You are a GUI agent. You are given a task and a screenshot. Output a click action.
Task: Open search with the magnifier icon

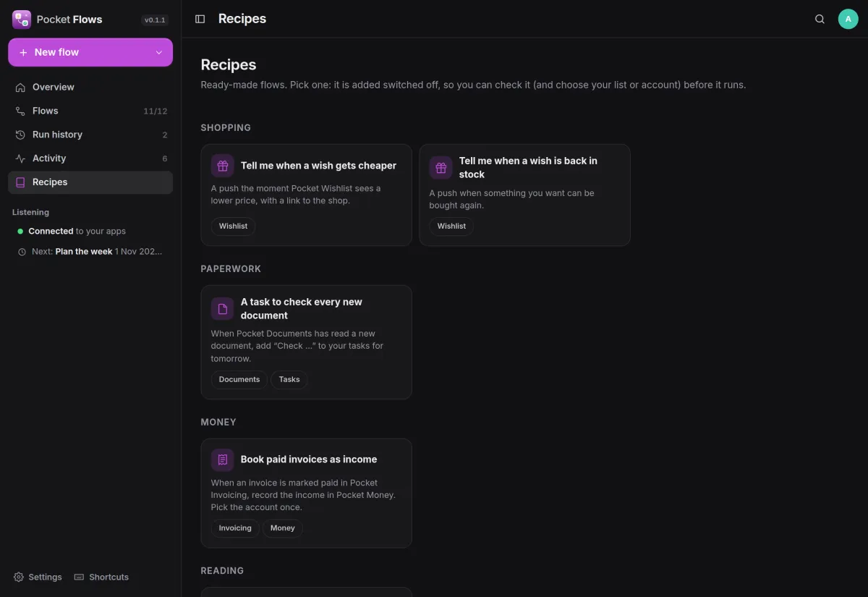(x=820, y=19)
